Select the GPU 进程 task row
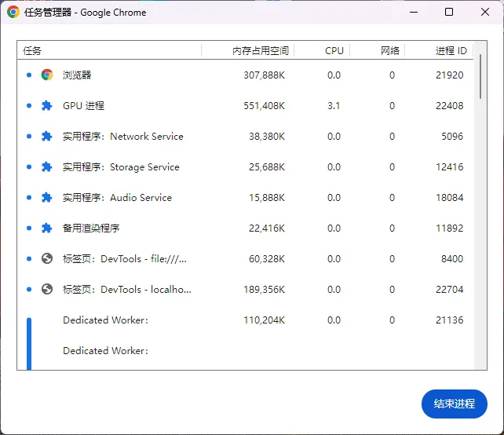Image resolution: width=504 pixels, height=435 pixels. 245,105
